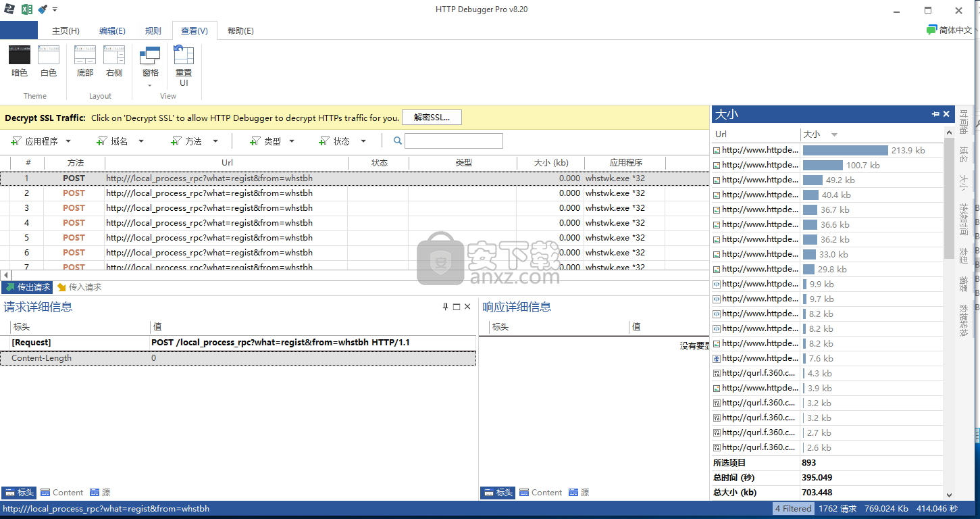980x519 pixels.
Task: Select the Content-Length header row
Action: click(x=238, y=358)
